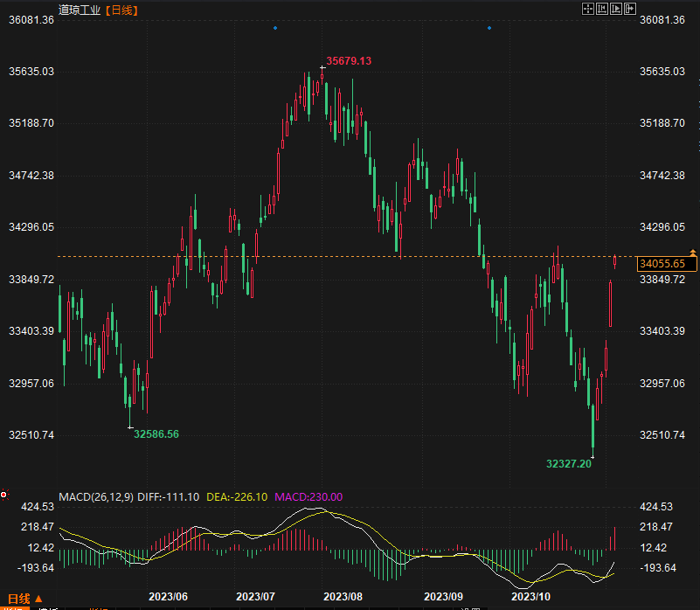Image resolution: width=700 pixels, height=610 pixels.
Task: Click the MACD(26,12,9) indicator label
Action: click(x=94, y=496)
